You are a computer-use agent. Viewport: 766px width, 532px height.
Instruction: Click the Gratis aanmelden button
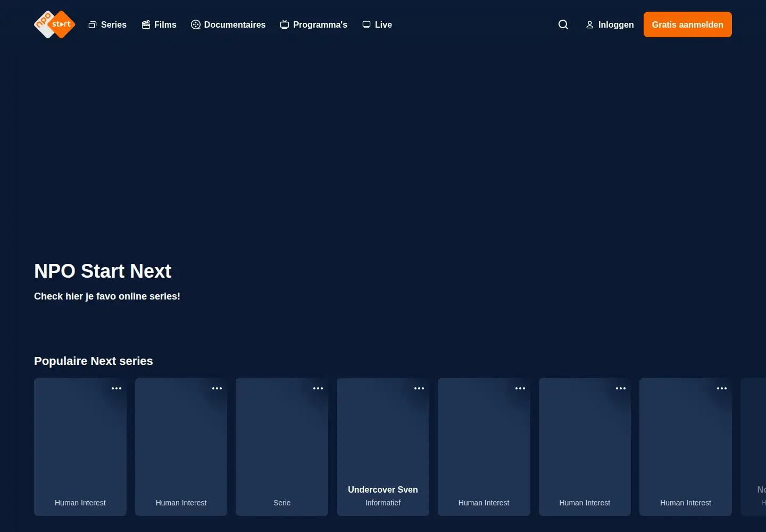click(688, 24)
